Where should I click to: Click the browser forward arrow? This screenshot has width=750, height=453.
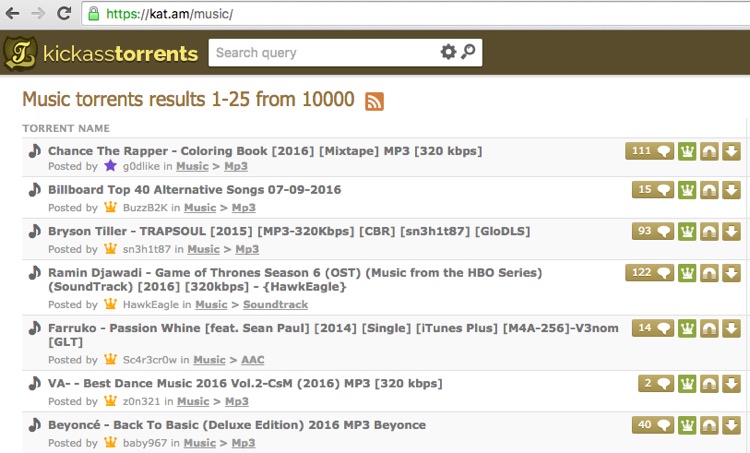point(38,13)
